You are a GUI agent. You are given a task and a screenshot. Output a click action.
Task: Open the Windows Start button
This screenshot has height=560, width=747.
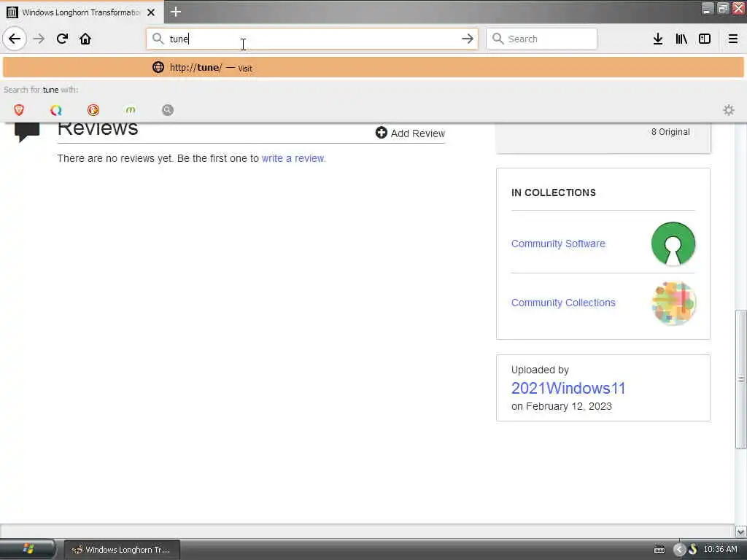tap(28, 549)
